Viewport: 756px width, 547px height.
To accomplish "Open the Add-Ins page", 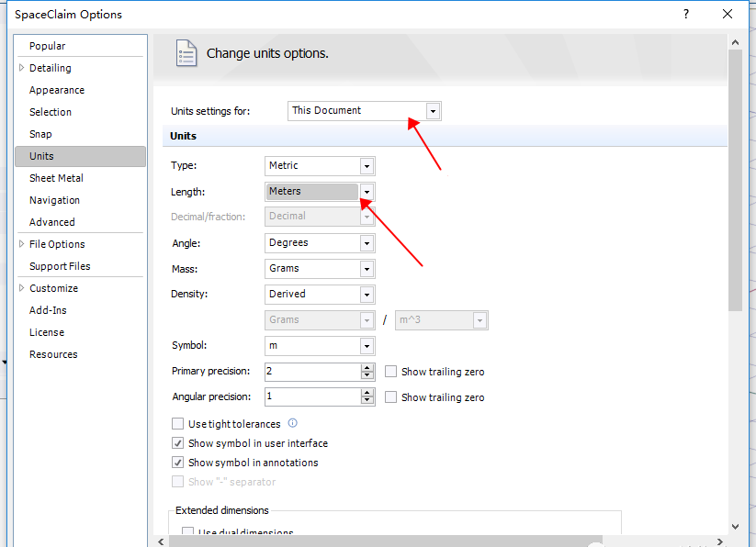I will point(48,310).
